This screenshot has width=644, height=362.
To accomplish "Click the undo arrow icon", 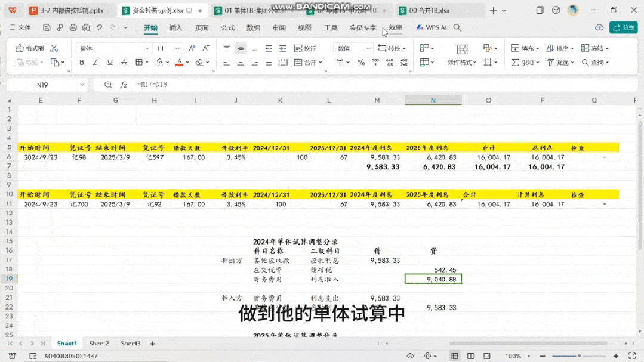I will tap(100, 27).
